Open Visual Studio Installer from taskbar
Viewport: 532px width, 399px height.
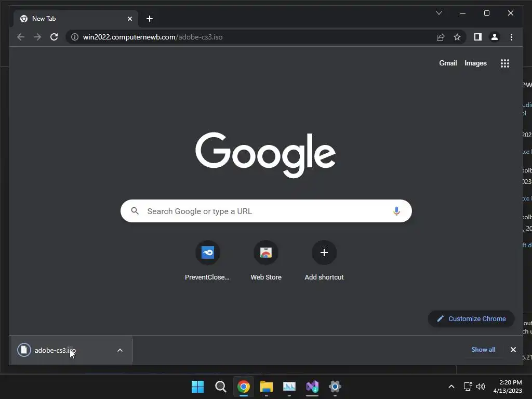click(x=312, y=387)
